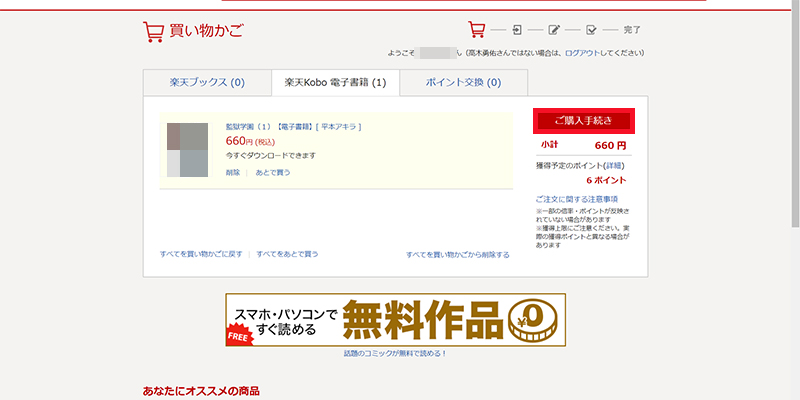The image size is (800, 400).
Task: Click the book cover thumbnail
Action: 187,150
